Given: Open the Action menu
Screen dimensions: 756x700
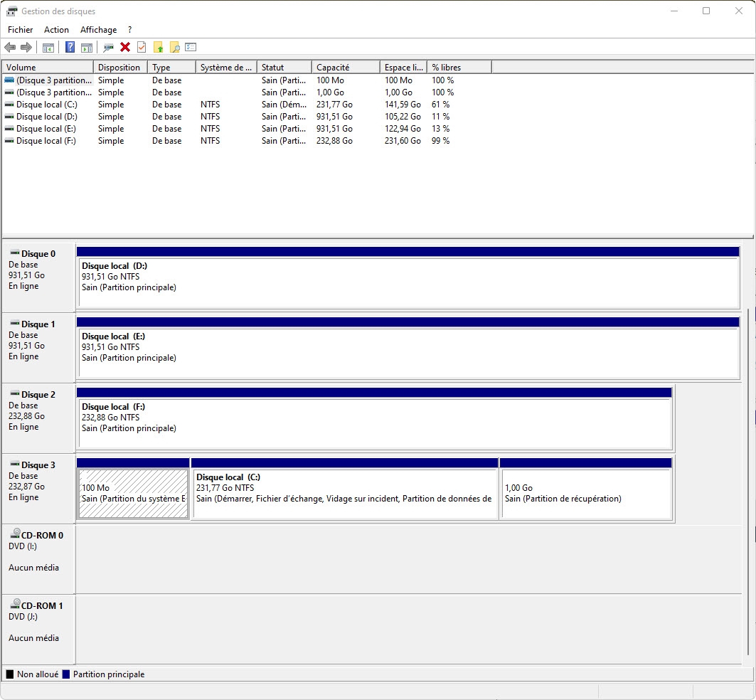Looking at the screenshot, I should (56, 30).
